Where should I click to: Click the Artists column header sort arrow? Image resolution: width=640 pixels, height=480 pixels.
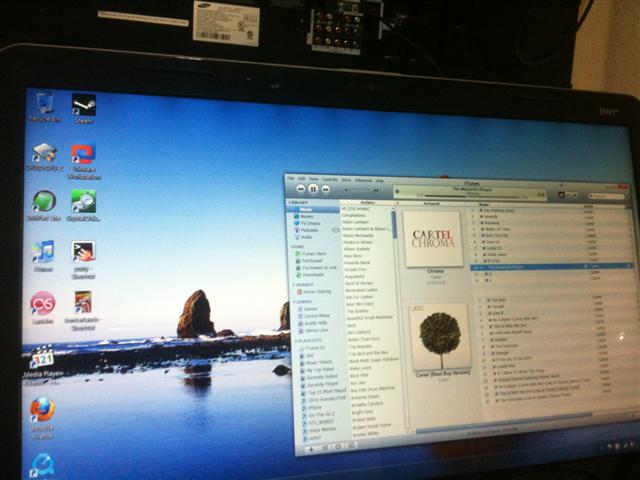point(398,203)
